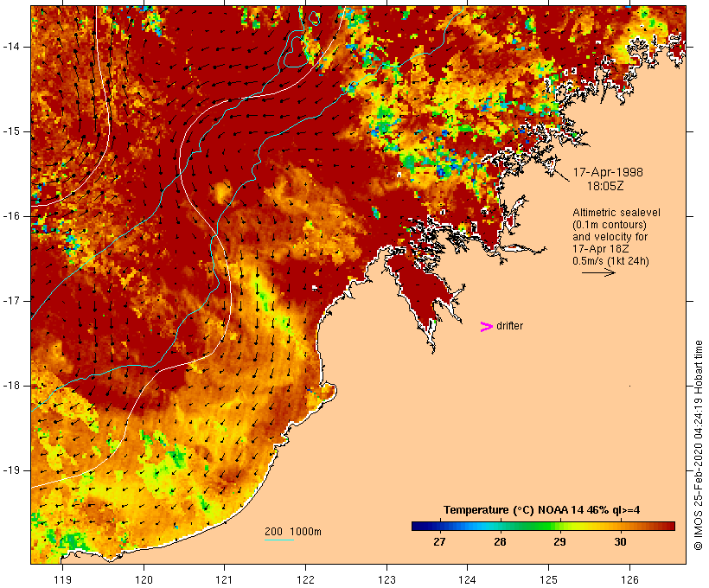Click the IMOS copyright timestamp text

coord(699,445)
